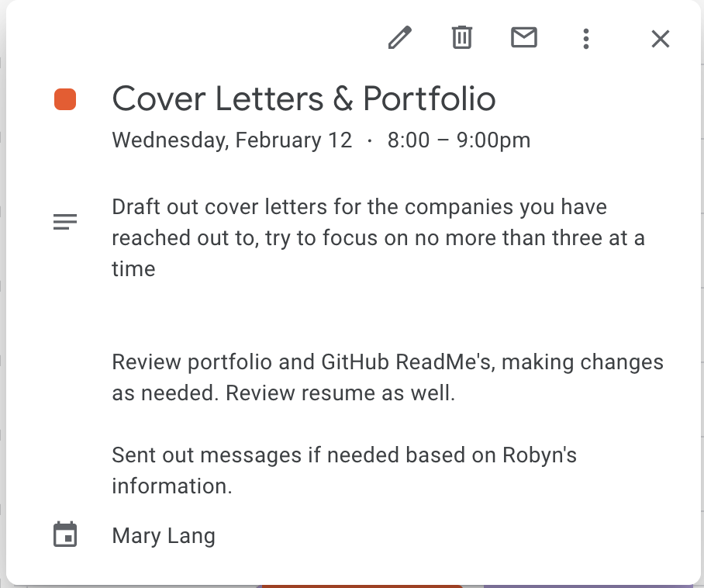Select the Cover Letters & Portfolio title

(304, 99)
